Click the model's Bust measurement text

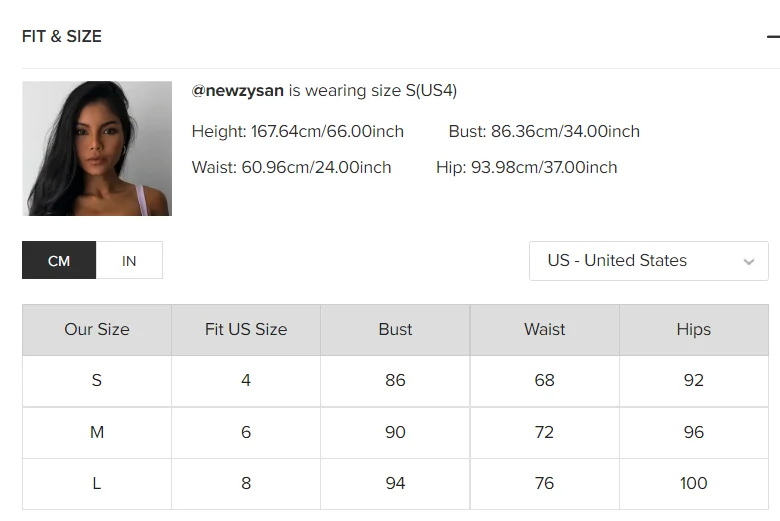click(544, 132)
